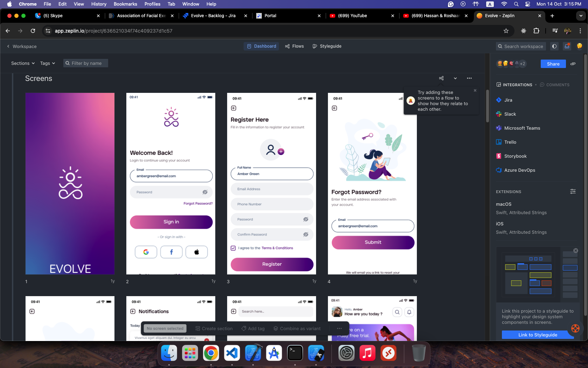
Task: Open the Slack integration
Action: click(506, 114)
